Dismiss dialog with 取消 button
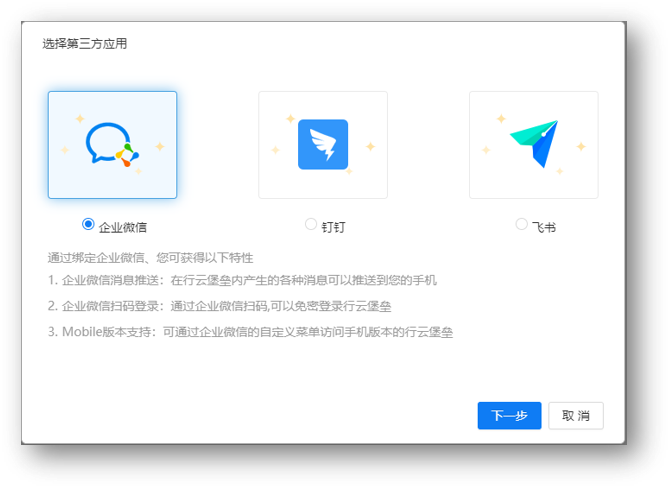 [x=576, y=415]
